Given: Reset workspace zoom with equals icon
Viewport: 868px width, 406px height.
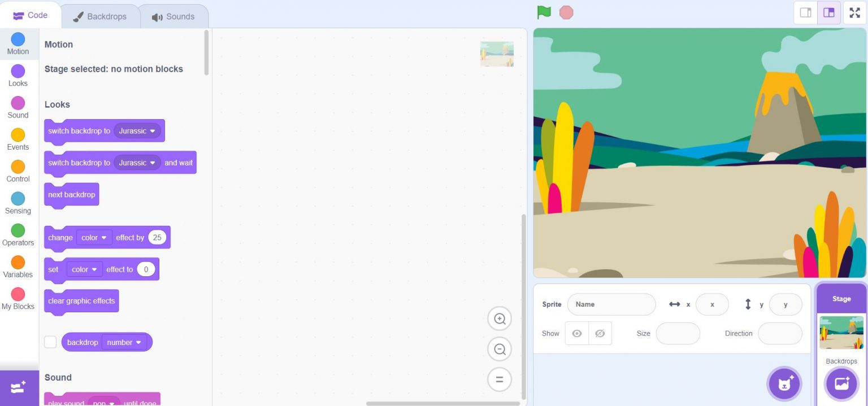Looking at the screenshot, I should [x=499, y=379].
